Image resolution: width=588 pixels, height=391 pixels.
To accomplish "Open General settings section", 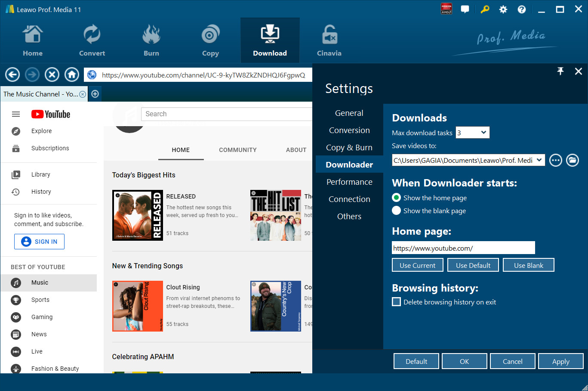I will click(x=349, y=113).
